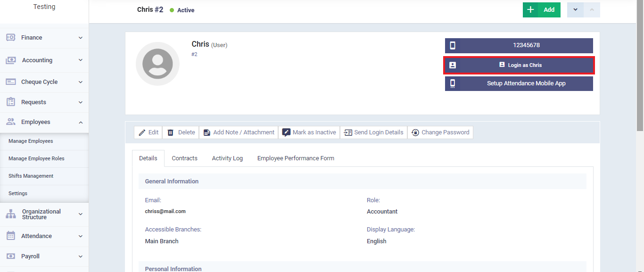Click the Edit button text
The width and height of the screenshot is (644, 272).
pos(153,132)
